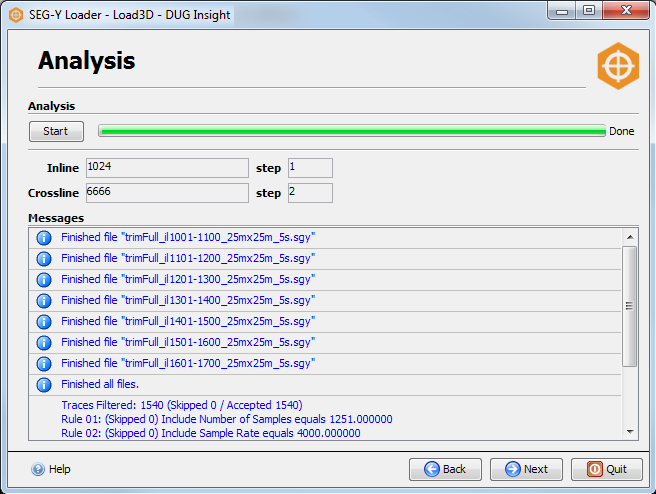Click the Crossline step field
Screen dimensions: 656x494
coord(310,193)
